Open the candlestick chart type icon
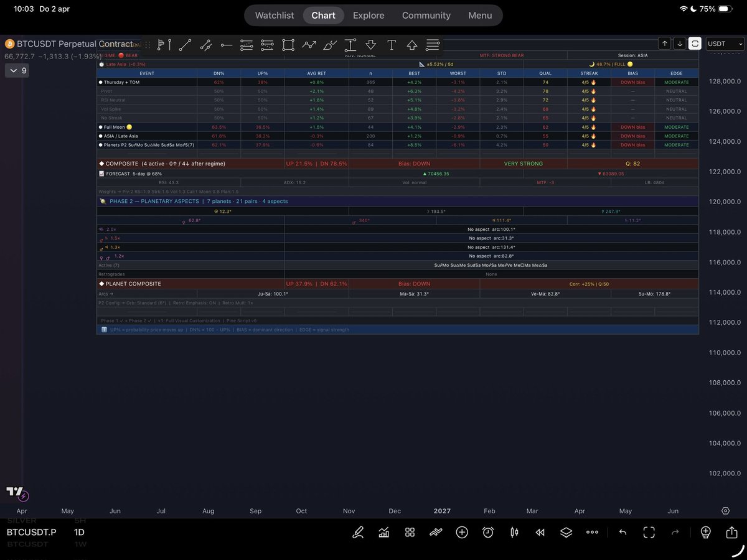Screen dimensions: 747x560 (514, 532)
